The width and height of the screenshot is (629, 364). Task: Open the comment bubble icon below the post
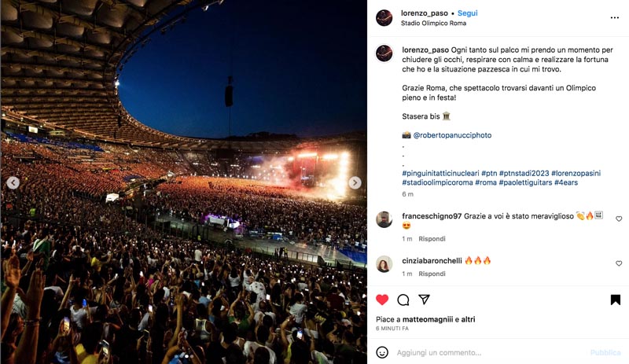click(x=403, y=300)
